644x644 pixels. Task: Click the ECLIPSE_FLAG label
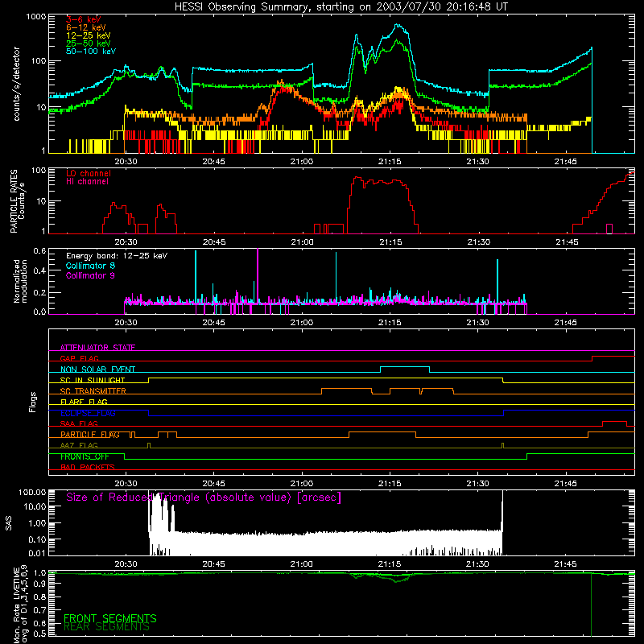coord(88,413)
